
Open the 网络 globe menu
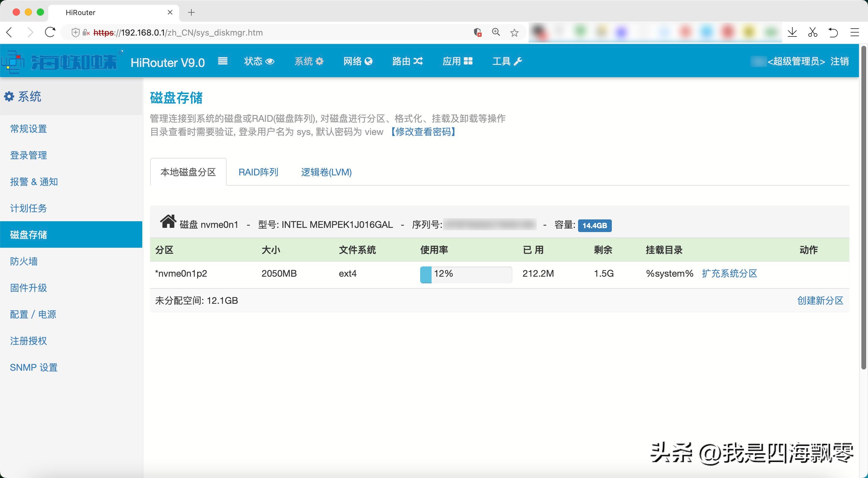pos(357,61)
